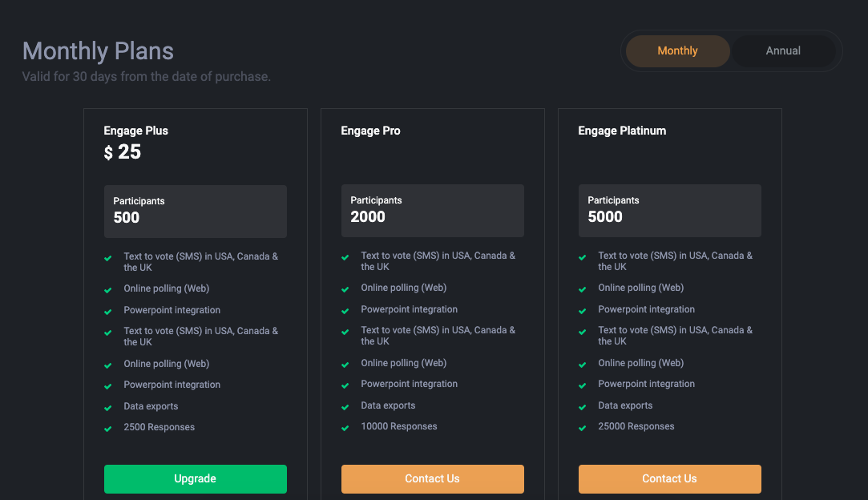Click the $ 25 price on Engage Plus

pyautogui.click(x=123, y=151)
